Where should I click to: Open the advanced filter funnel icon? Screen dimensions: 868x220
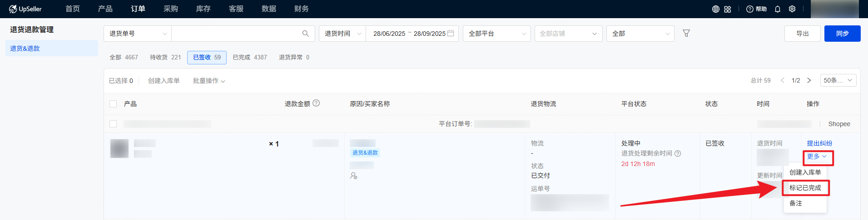tap(686, 34)
